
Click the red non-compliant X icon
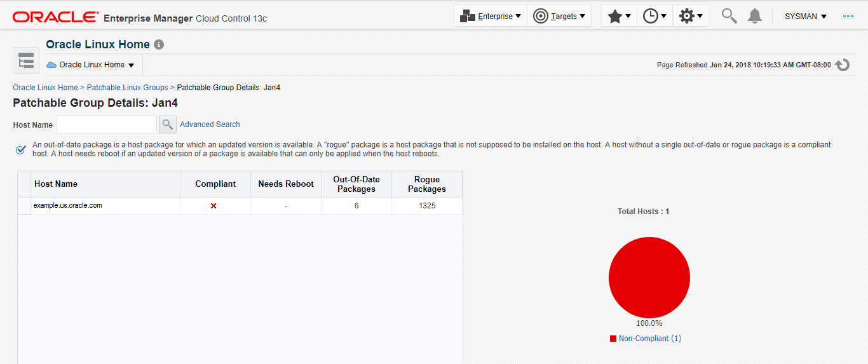(214, 206)
